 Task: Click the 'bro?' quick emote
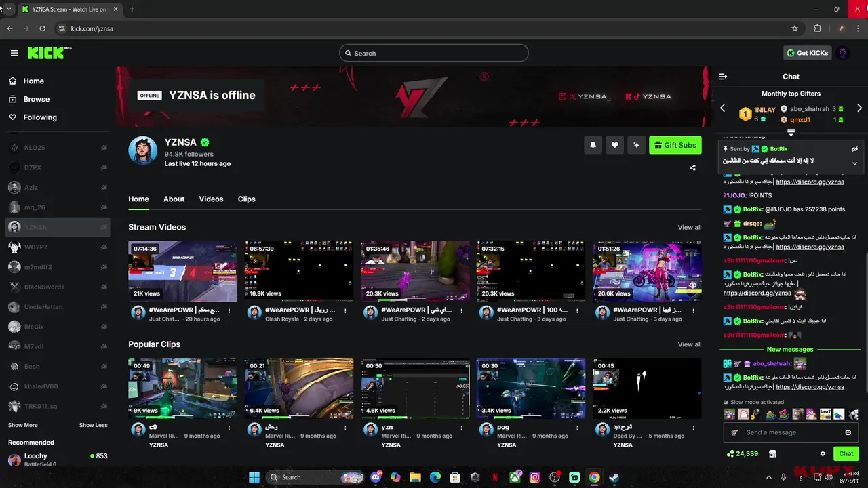[x=825, y=413]
